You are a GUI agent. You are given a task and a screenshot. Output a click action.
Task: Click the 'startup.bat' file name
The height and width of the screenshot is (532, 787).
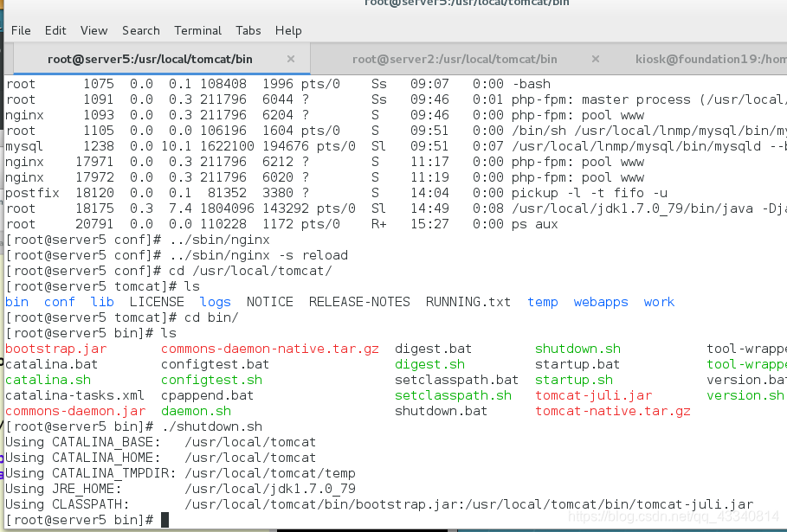pos(577,364)
